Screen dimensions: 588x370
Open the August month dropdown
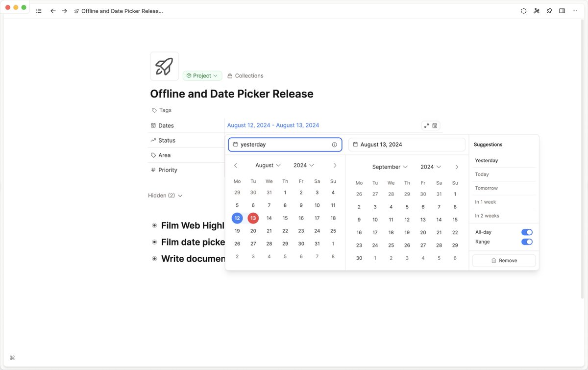pyautogui.click(x=268, y=166)
